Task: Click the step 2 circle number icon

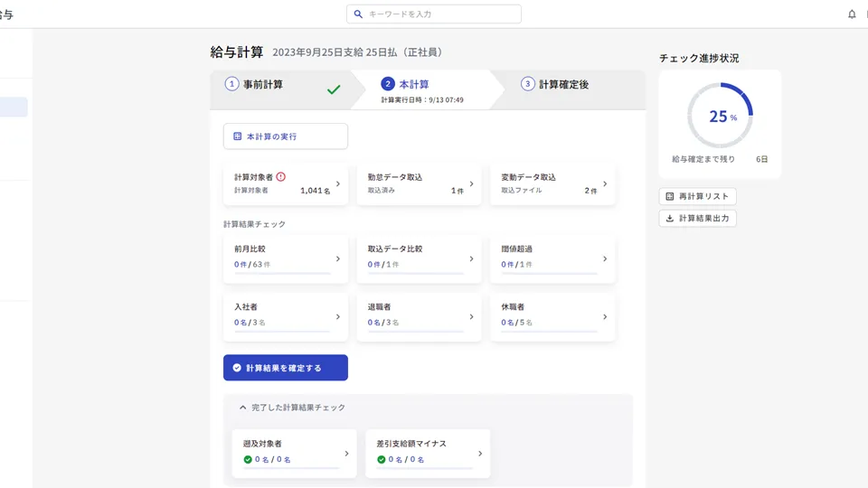Action: (388, 83)
